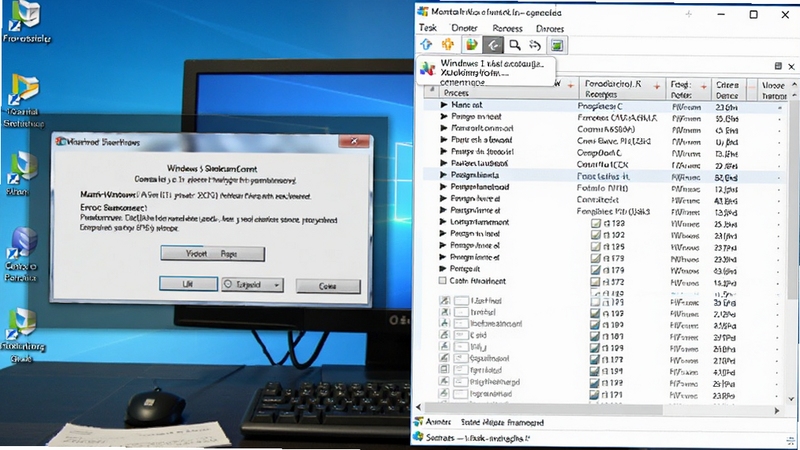This screenshot has width=800, height=450.
Task: Click the error dialog title bar icon
Action: click(61, 141)
